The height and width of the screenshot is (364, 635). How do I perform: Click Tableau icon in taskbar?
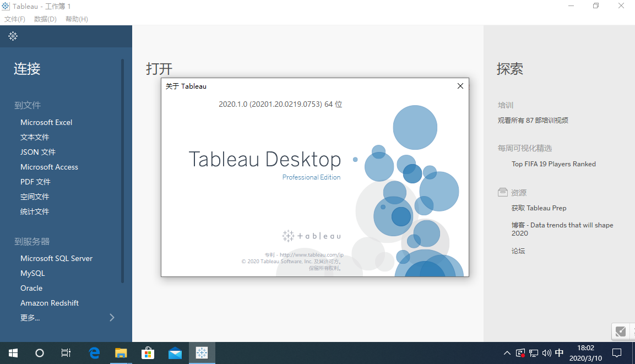point(202,353)
